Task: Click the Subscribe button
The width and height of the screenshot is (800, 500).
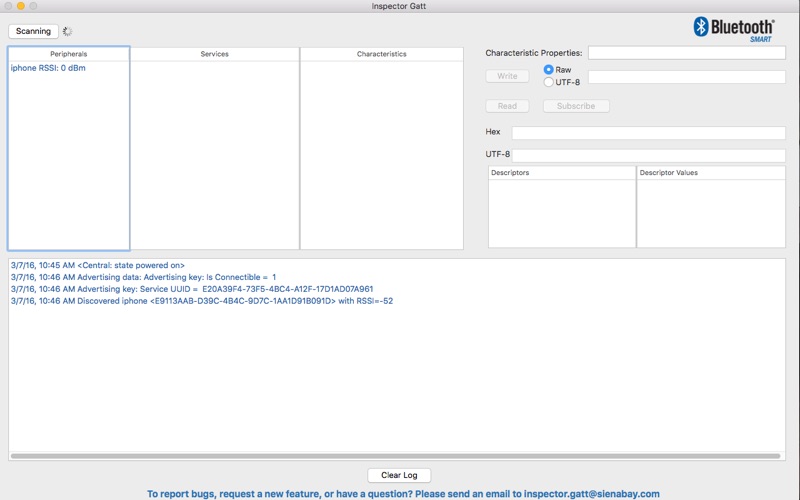Action: click(x=576, y=106)
